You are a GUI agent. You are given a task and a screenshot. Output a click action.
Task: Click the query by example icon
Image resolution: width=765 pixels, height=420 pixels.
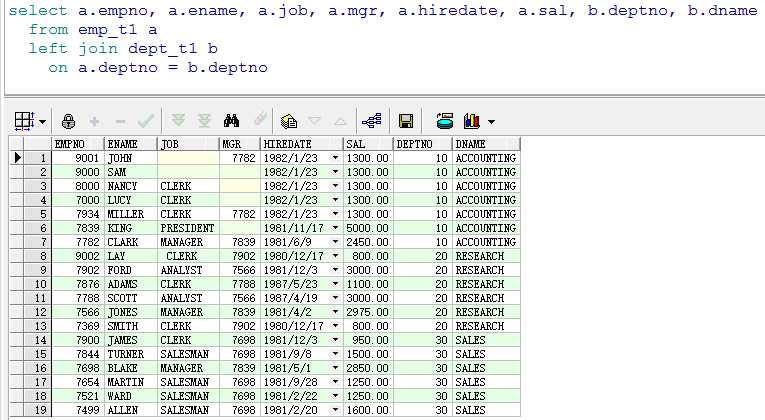[x=289, y=120]
